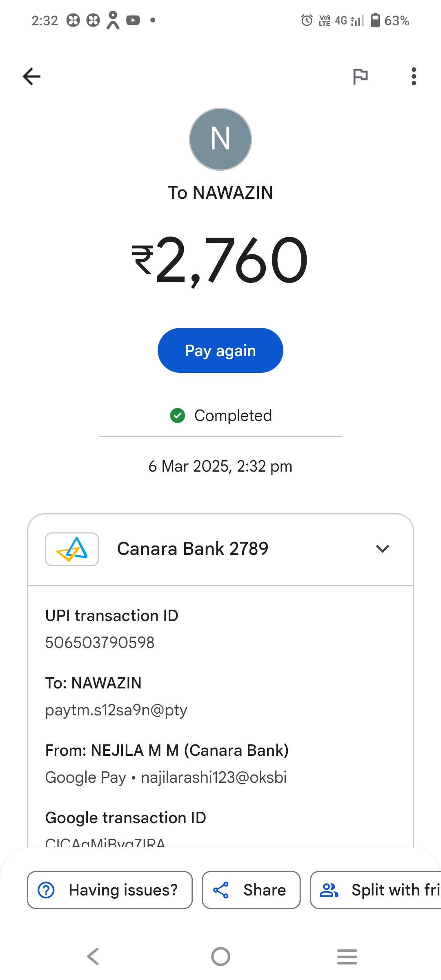Open the Having issues? help button

pyautogui.click(x=110, y=890)
